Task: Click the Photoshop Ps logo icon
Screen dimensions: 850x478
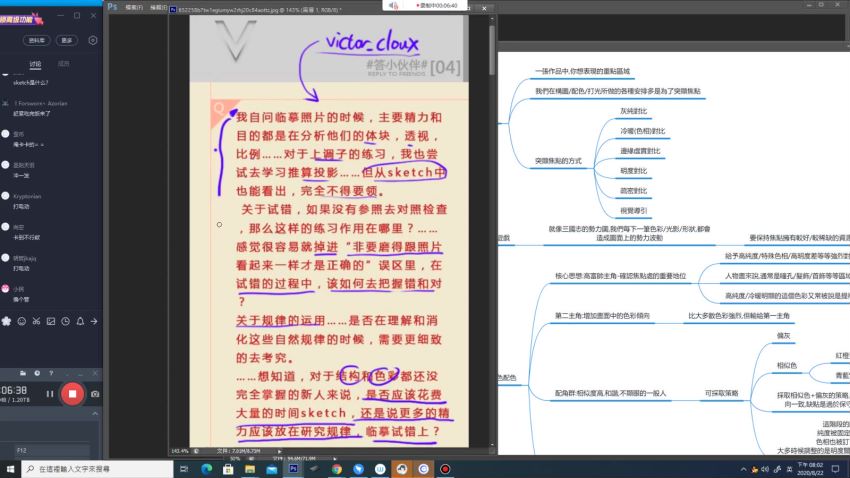Action: coord(112,7)
